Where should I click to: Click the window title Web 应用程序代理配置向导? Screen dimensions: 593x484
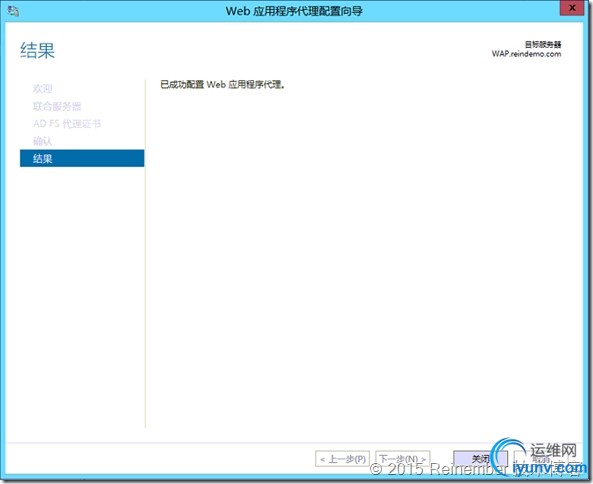coord(294,11)
